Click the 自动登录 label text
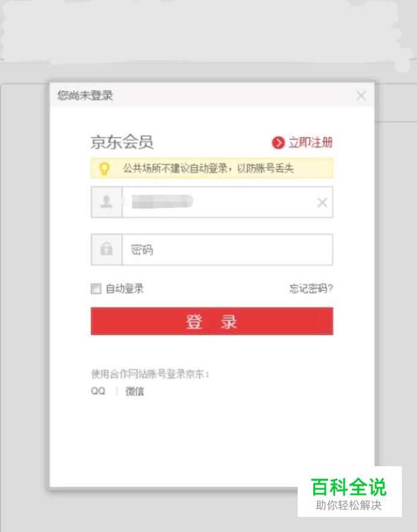This screenshot has width=417, height=532. (x=124, y=289)
